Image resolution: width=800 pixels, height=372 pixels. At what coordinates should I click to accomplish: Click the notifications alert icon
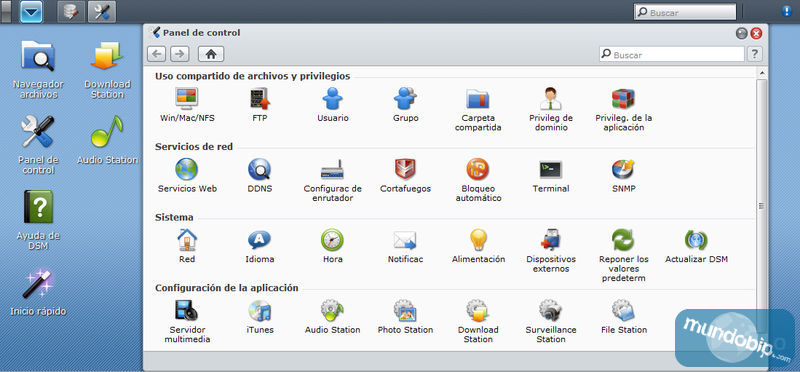coord(786,12)
